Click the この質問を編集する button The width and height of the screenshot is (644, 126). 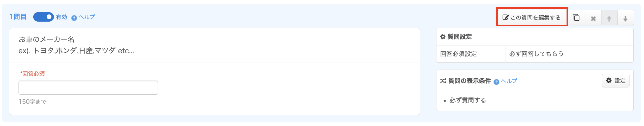532,18
